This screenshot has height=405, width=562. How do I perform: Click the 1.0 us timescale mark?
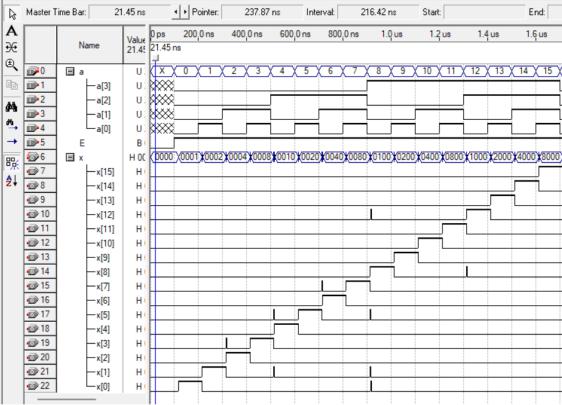coord(391,34)
